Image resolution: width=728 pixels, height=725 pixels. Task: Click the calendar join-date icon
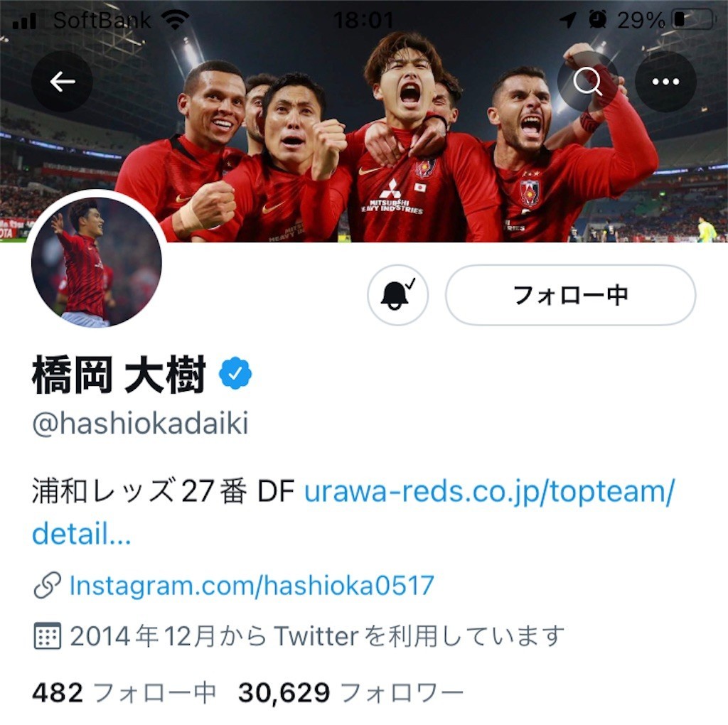pos(48,635)
